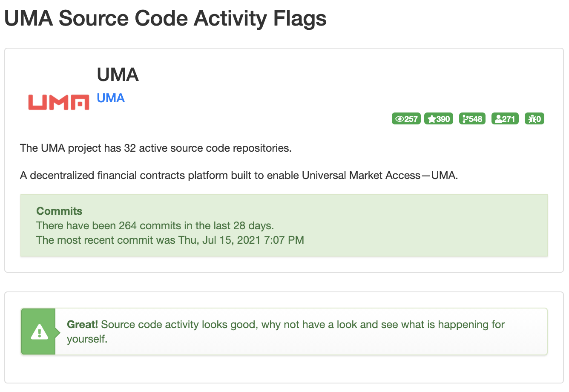This screenshot has height=392, width=569.
Task: Click the contributors person badge showing 271
Action: 505,119
